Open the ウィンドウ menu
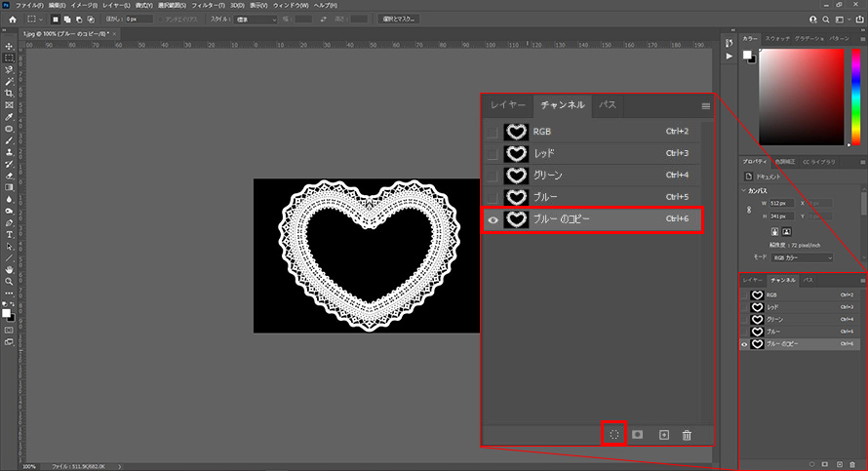This screenshot has height=471, width=868. [291, 5]
